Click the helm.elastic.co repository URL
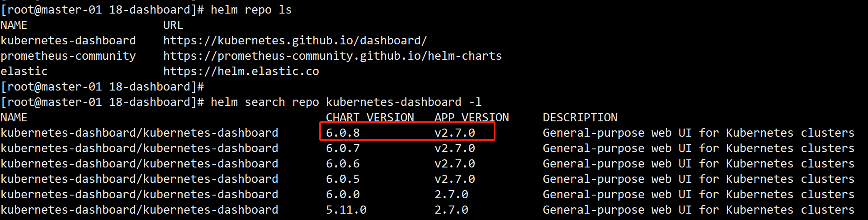The width and height of the screenshot is (868, 220). [241, 72]
